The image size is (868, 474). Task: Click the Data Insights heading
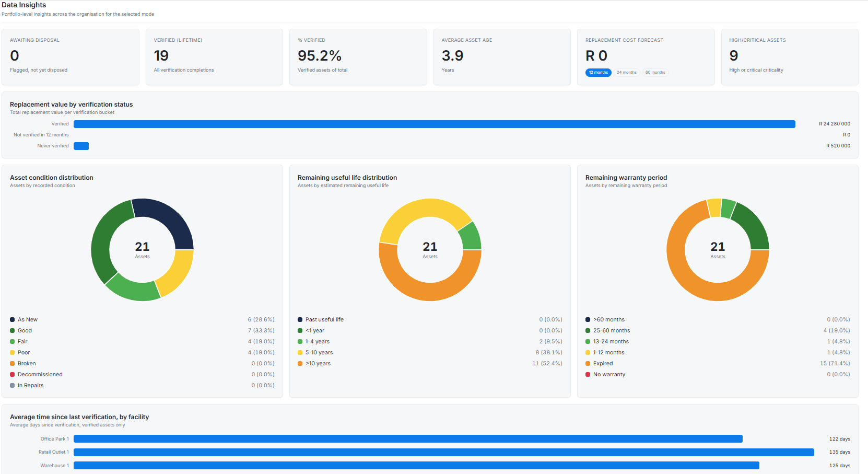pyautogui.click(x=24, y=5)
